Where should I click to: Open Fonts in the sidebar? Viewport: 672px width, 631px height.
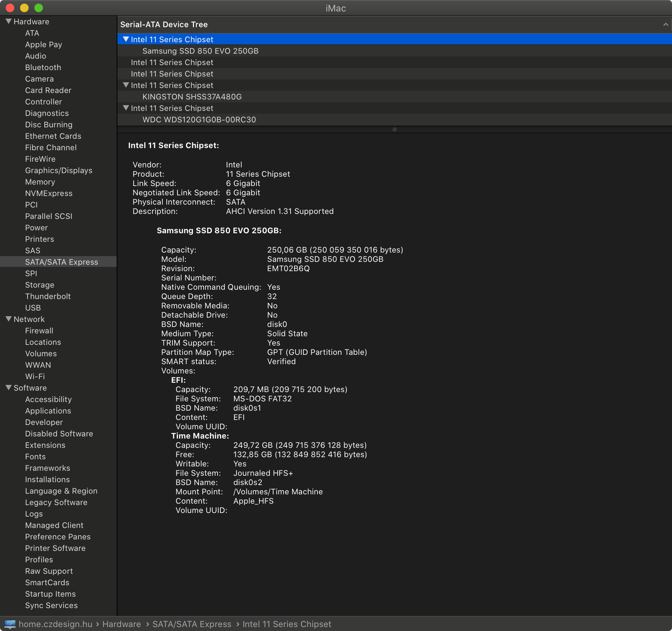[x=35, y=456]
